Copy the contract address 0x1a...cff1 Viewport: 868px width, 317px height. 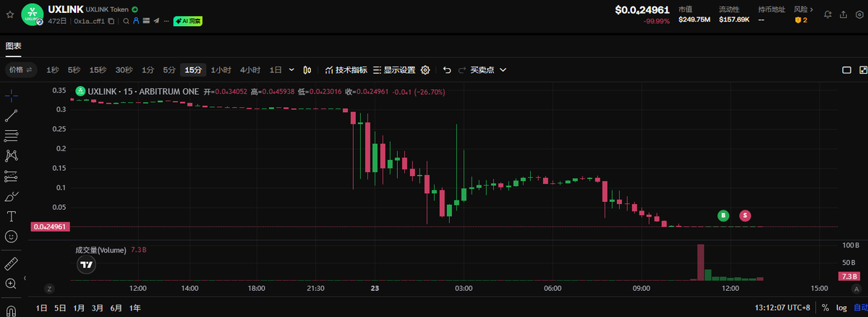click(111, 22)
